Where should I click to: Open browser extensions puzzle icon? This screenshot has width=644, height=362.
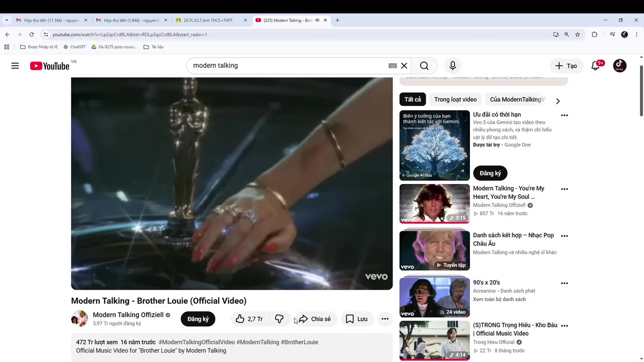click(x=595, y=35)
